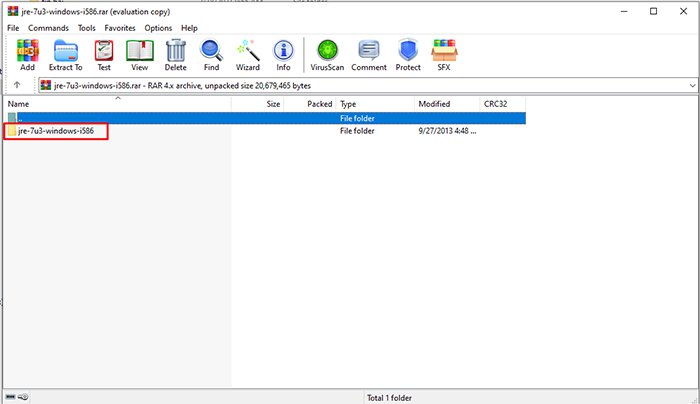Open the Options menu
This screenshot has height=404, width=700.
[x=158, y=28]
